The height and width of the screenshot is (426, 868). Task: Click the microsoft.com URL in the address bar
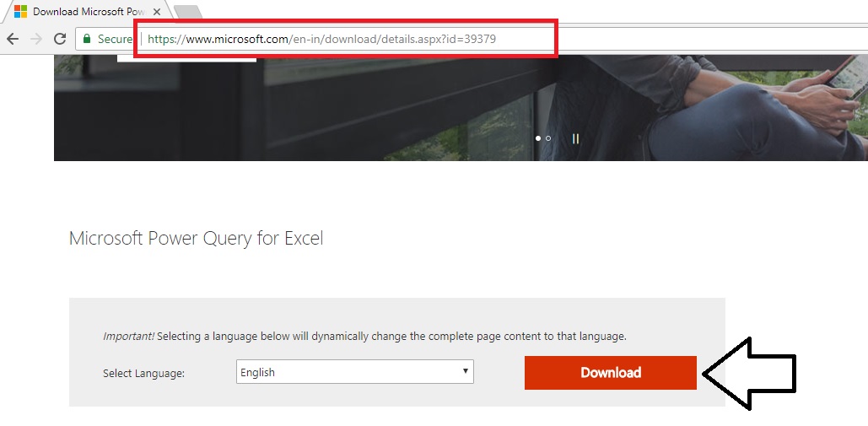[321, 39]
